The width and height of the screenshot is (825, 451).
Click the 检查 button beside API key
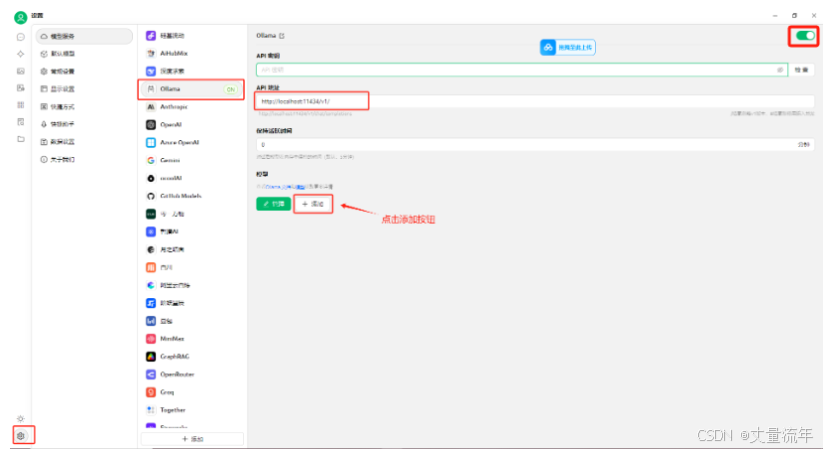[x=801, y=69]
